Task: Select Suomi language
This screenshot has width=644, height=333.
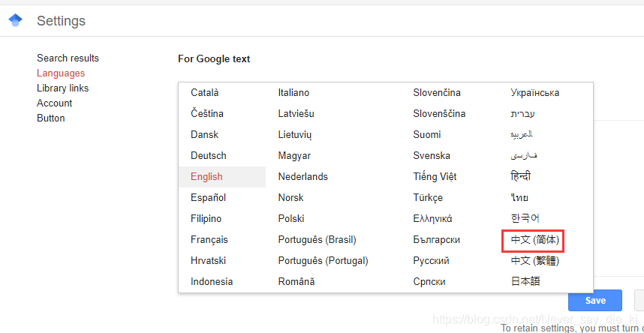Action: [x=427, y=135]
